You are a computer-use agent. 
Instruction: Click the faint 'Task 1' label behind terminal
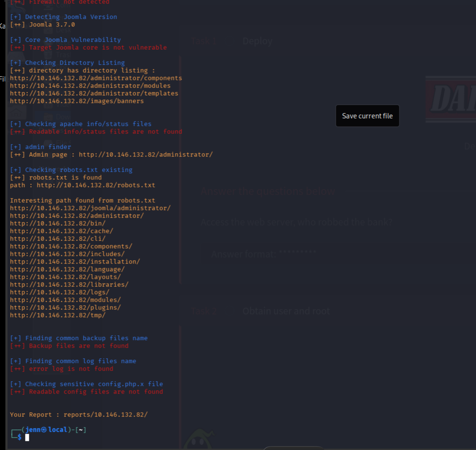tap(204, 41)
